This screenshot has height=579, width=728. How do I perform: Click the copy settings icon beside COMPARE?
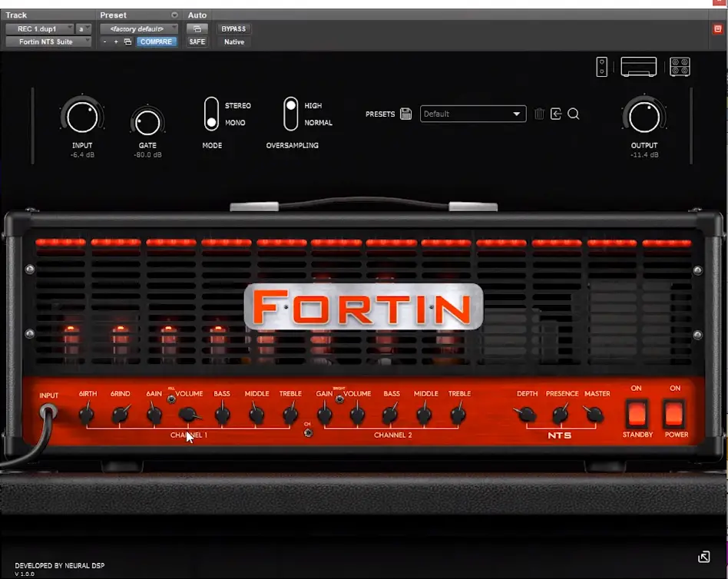pyautogui.click(x=127, y=41)
